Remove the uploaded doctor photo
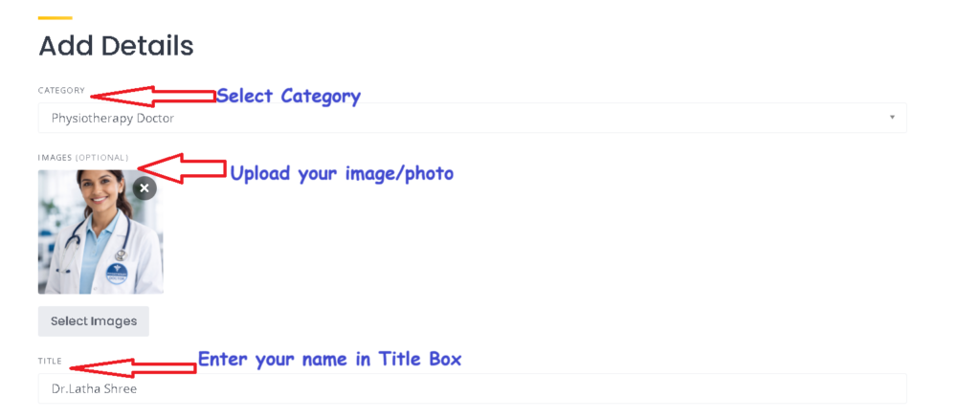The height and width of the screenshot is (419, 980). tap(144, 188)
